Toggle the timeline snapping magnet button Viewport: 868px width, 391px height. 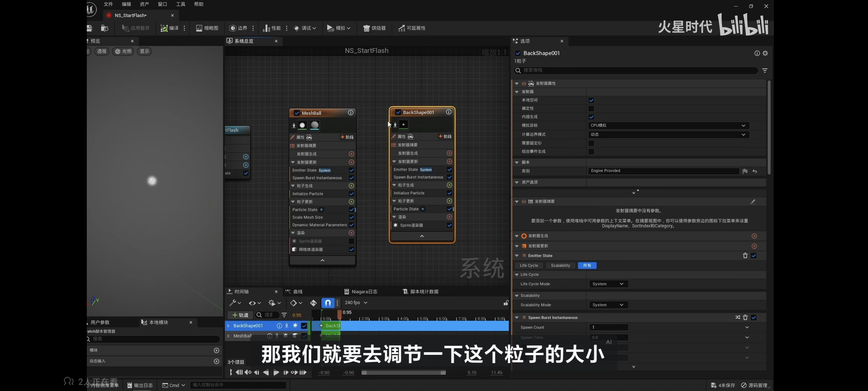pyautogui.click(x=327, y=303)
